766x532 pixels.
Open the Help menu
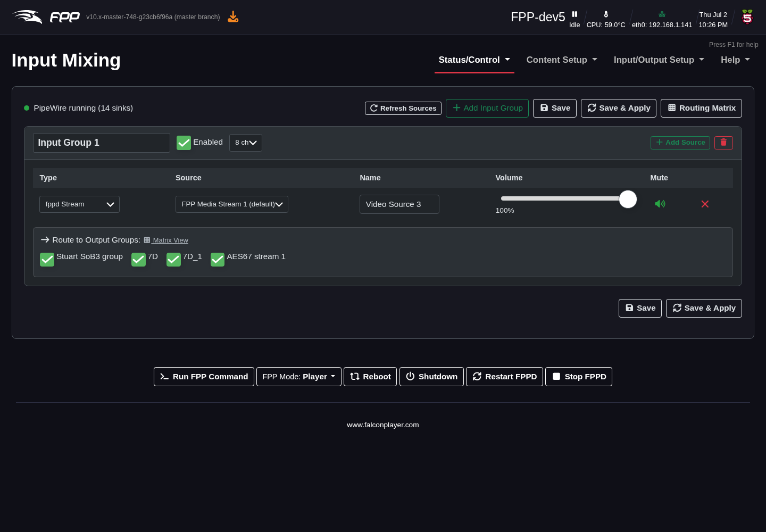(735, 60)
